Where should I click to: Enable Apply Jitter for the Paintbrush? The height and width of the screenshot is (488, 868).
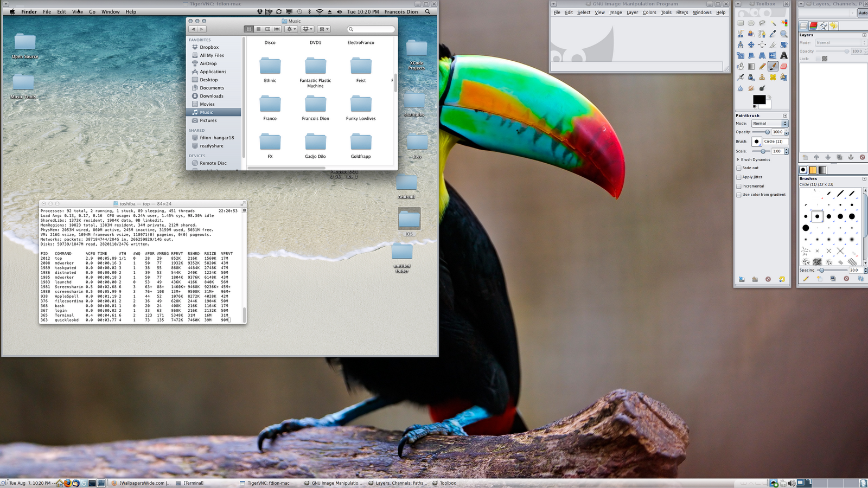[x=739, y=177]
